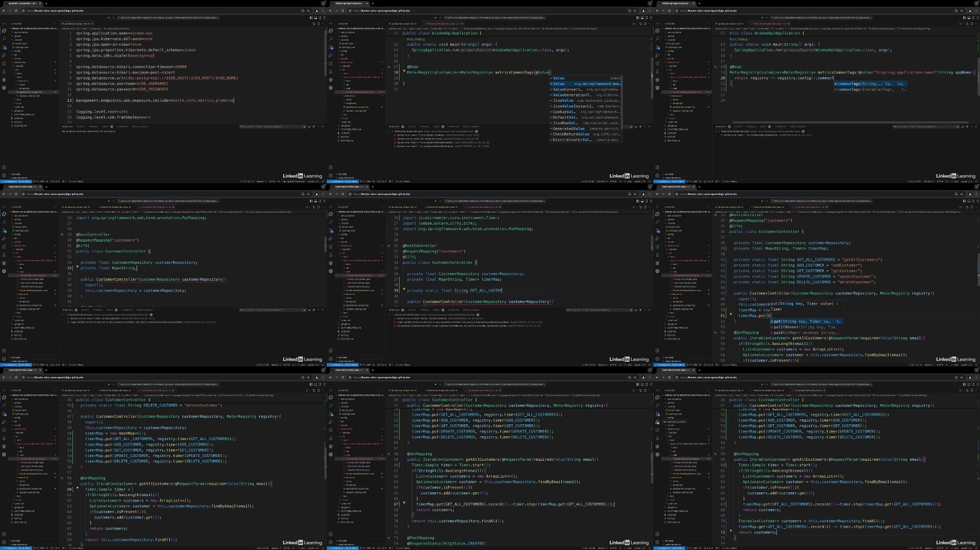This screenshot has height=550, width=980.
Task: Open Manage gear in the application.properties frame
Action: [4, 176]
